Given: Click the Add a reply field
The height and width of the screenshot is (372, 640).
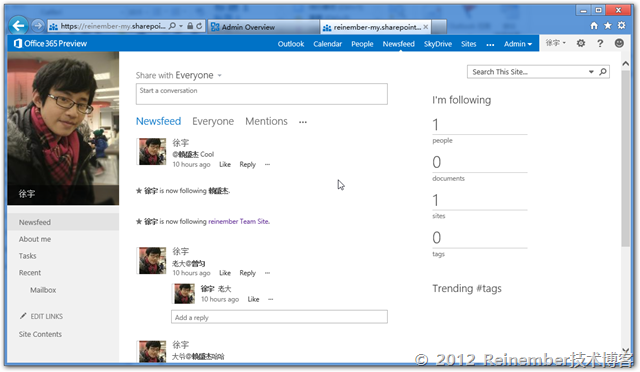Looking at the screenshot, I should coord(279,317).
